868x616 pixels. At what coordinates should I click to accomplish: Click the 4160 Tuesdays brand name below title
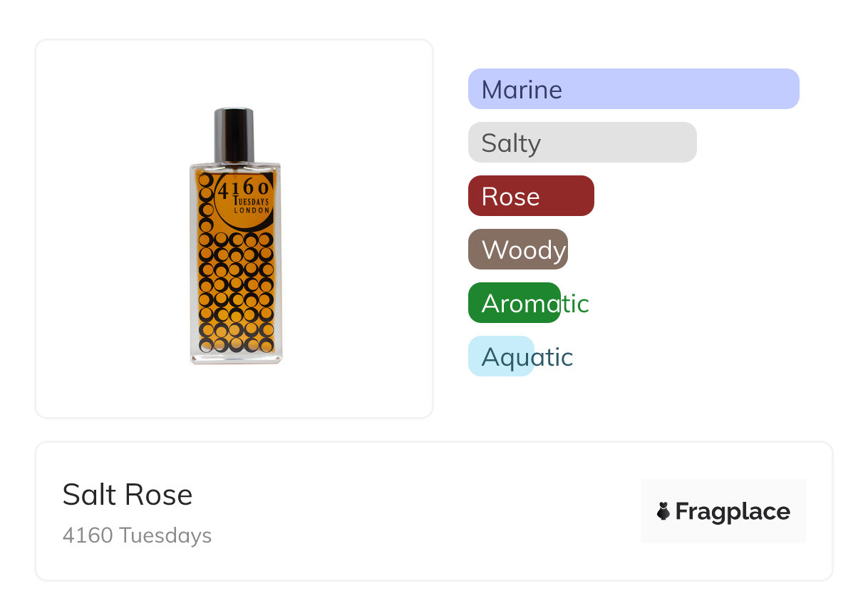pyautogui.click(x=137, y=535)
